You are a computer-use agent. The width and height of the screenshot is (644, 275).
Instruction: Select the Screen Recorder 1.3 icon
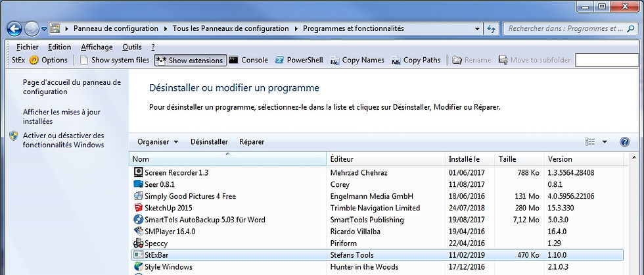tap(139, 172)
